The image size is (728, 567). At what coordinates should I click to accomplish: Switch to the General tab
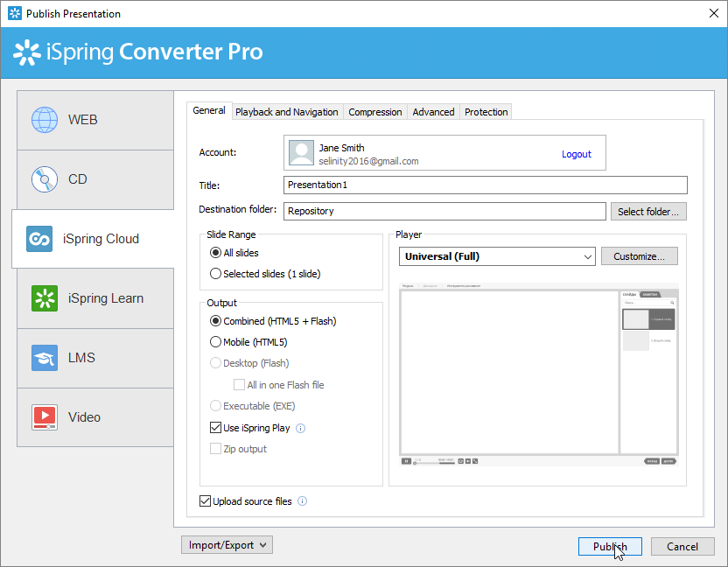click(x=209, y=110)
